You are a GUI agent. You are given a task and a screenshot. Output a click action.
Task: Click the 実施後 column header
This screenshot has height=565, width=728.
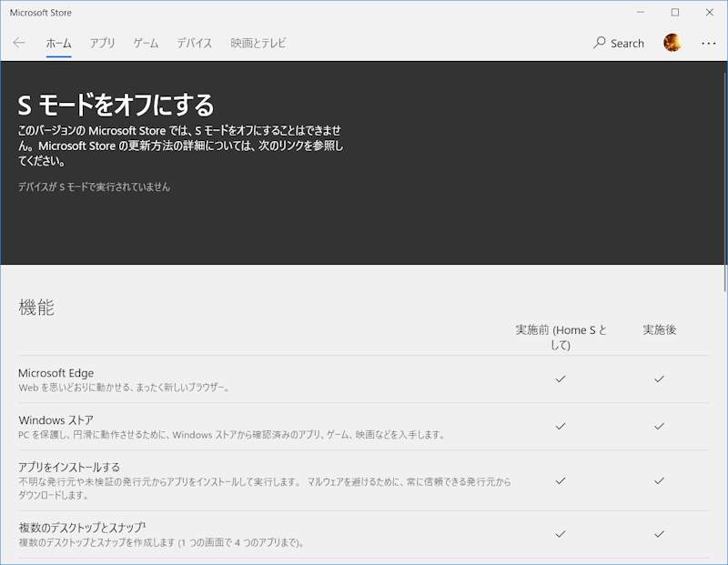659,329
